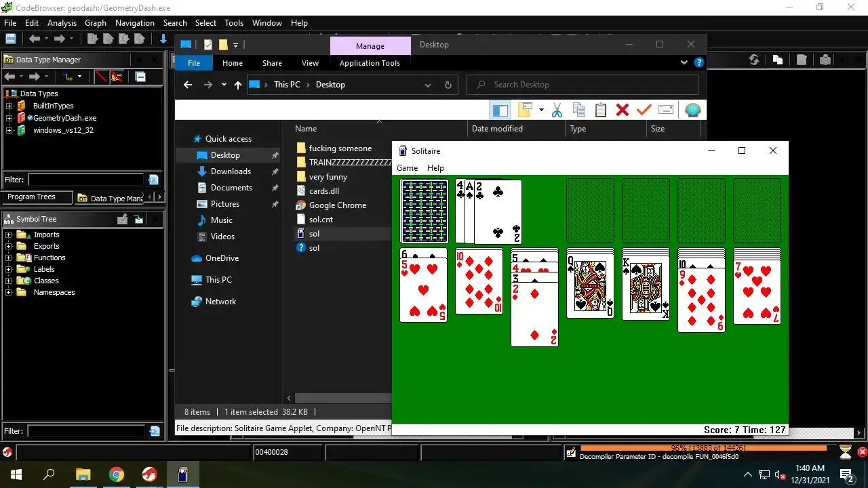Click the refresh icon in Ghidra decompiler toolbar
The image size is (868, 488).
(x=754, y=60)
